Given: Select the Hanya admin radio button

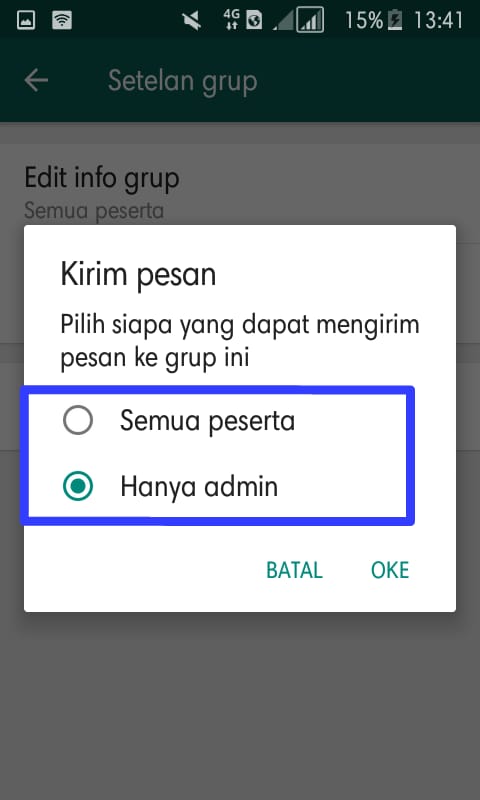Looking at the screenshot, I should 78,486.
